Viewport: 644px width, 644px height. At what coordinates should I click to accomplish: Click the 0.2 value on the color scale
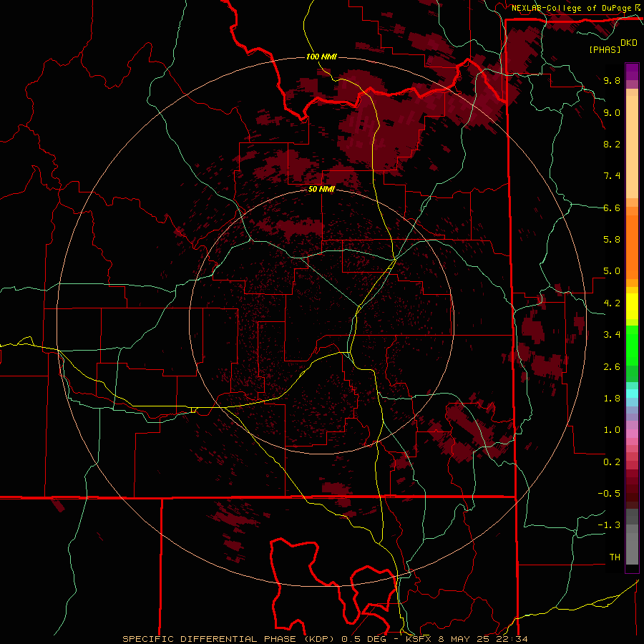612,462
